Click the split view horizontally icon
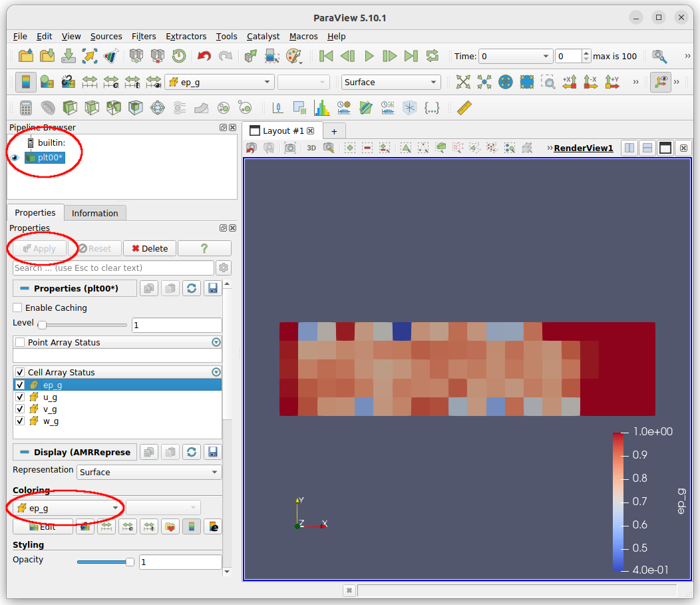This screenshot has width=700, height=605. pos(629,148)
